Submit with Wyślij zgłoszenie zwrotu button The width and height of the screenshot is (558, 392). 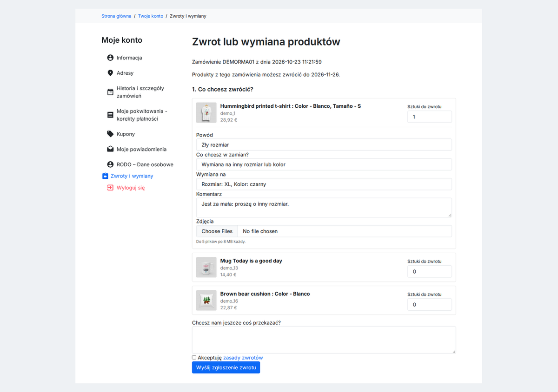(226, 367)
